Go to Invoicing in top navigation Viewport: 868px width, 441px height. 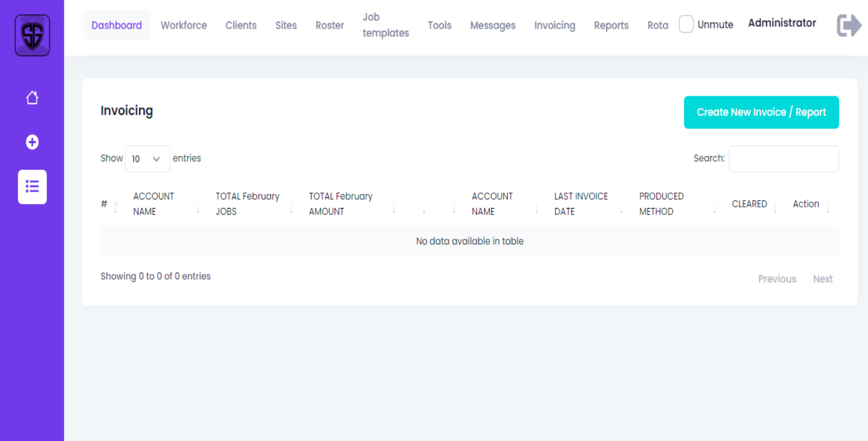coord(555,26)
